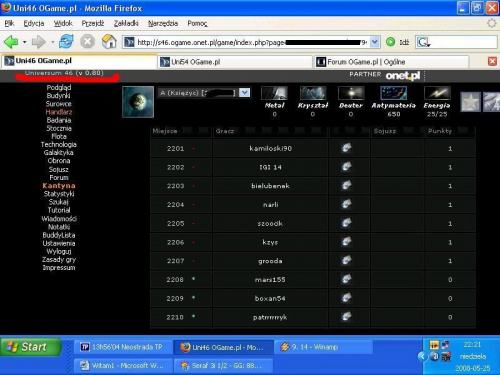Send message to grooda icon
500x375 pixels.
347,260
